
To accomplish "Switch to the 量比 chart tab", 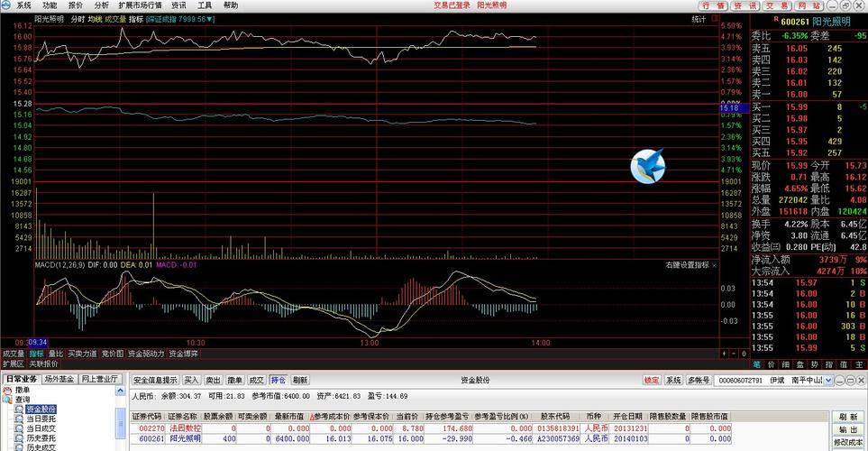I will tap(56, 354).
